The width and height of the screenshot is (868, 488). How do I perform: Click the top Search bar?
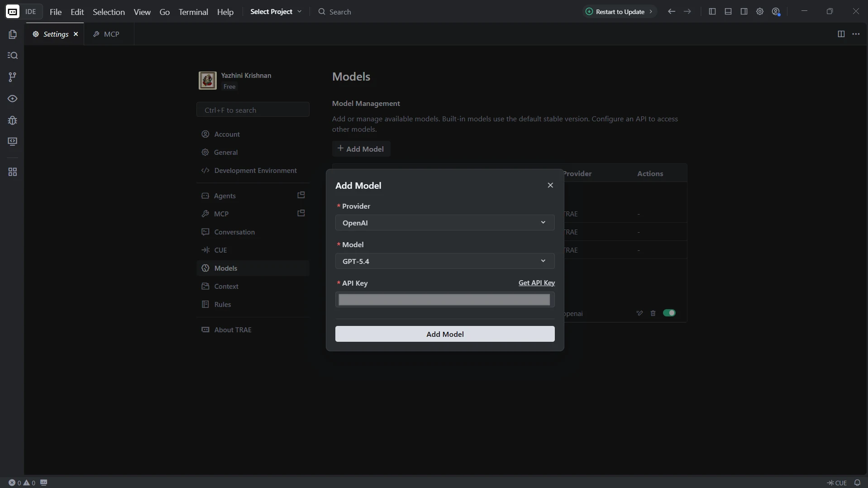tap(334, 12)
